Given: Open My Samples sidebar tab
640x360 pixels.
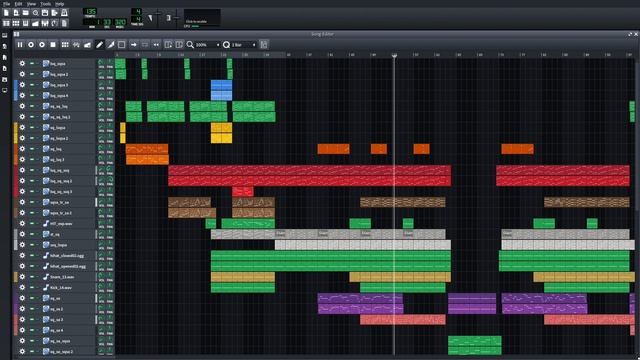Looking at the screenshot, I should pos(4,58).
